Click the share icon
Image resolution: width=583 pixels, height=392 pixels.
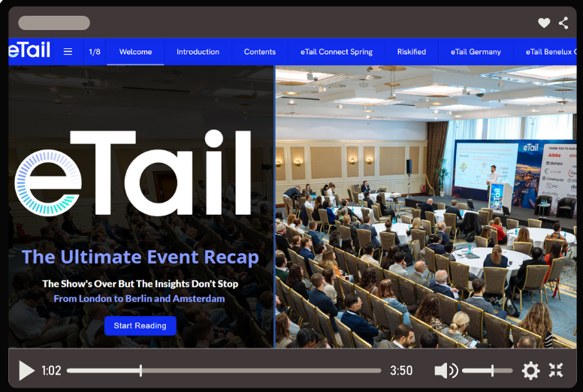coord(563,23)
